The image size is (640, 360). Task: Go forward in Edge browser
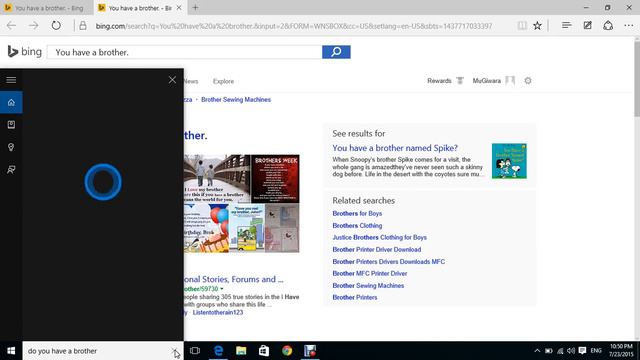33,26
